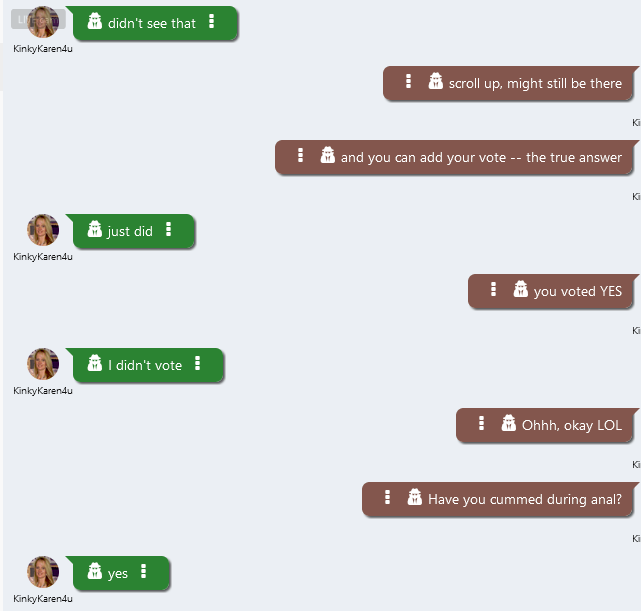Click incognito icon beside "Ohhh, okay LOL"

509,424
